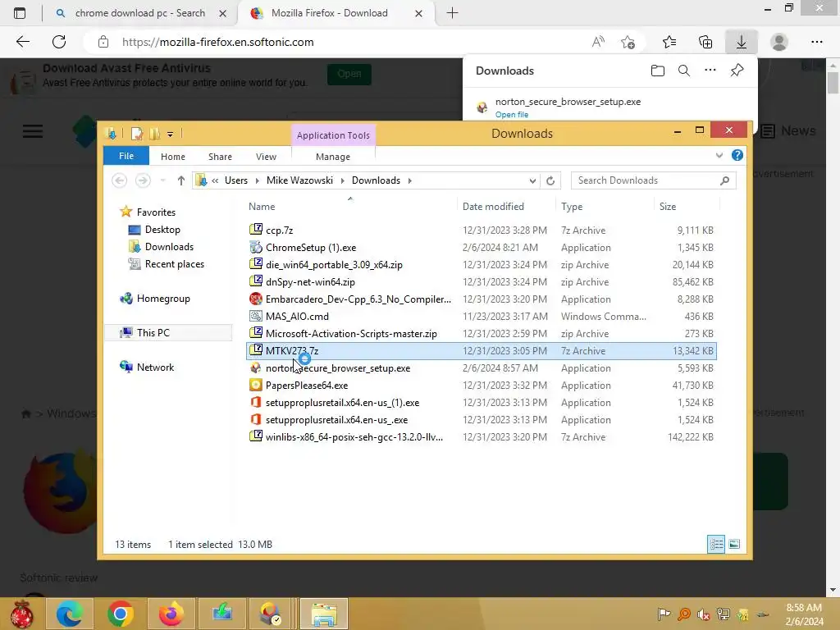Launch Google Chrome from taskbar
Viewport: 840px width, 630px height.
121,614
